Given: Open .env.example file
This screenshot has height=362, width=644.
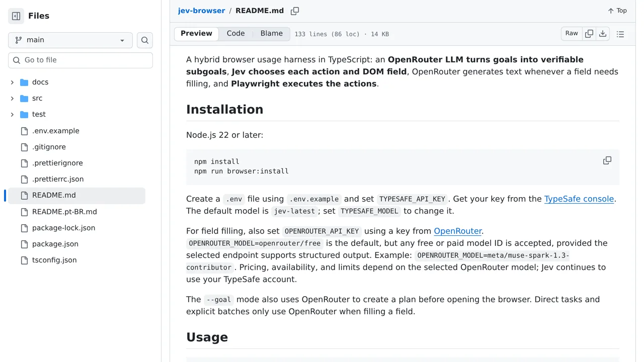Looking at the screenshot, I should [x=56, y=131].
